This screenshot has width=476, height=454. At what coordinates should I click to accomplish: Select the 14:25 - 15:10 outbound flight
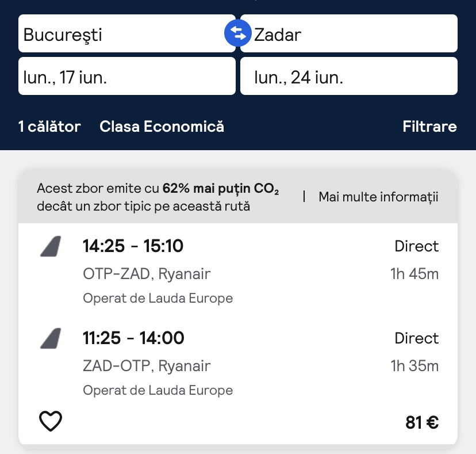click(133, 246)
